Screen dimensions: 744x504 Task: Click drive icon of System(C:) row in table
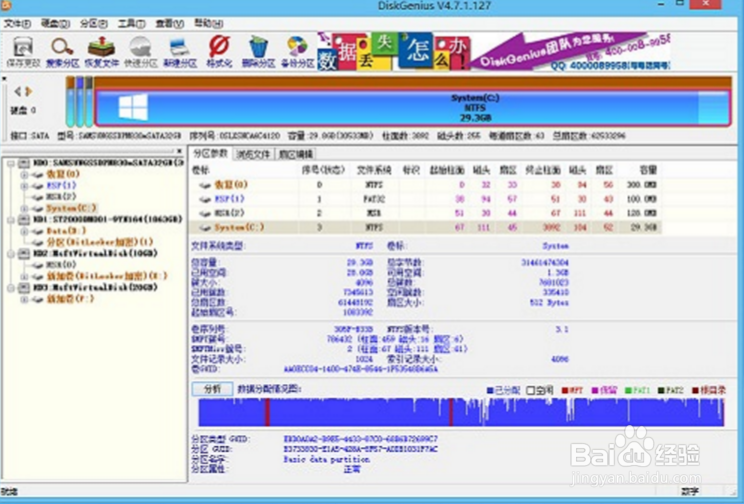click(x=205, y=228)
